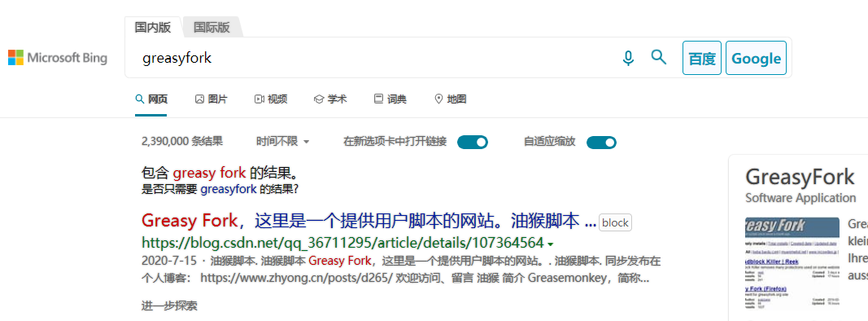
Task: Toggle 在新选项卡中打开链接 switch
Action: [472, 143]
